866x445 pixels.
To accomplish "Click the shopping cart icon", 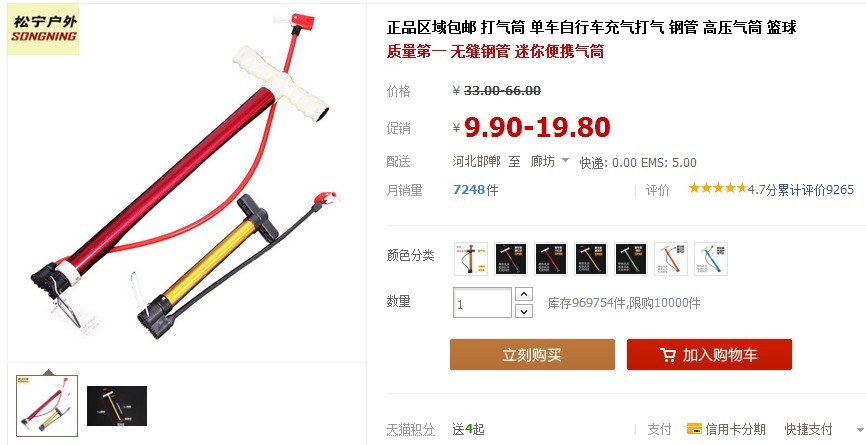I will point(668,355).
